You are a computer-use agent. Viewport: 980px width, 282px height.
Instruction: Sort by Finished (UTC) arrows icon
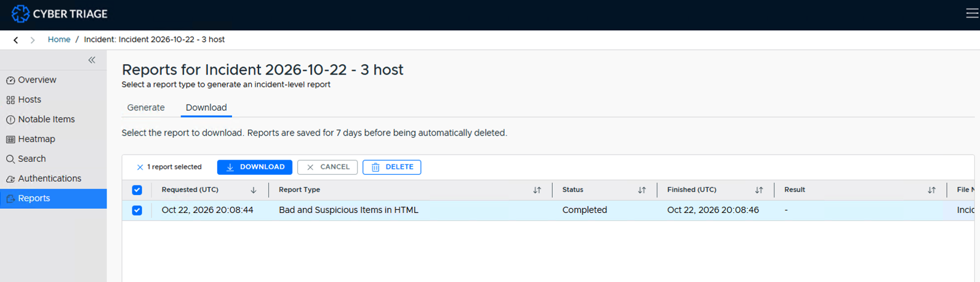pyautogui.click(x=759, y=190)
